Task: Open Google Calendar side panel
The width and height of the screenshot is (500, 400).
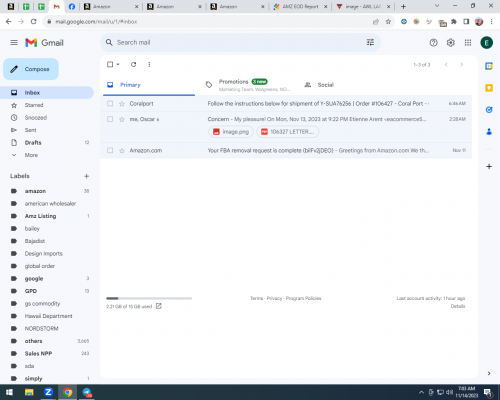Action: pyautogui.click(x=489, y=66)
